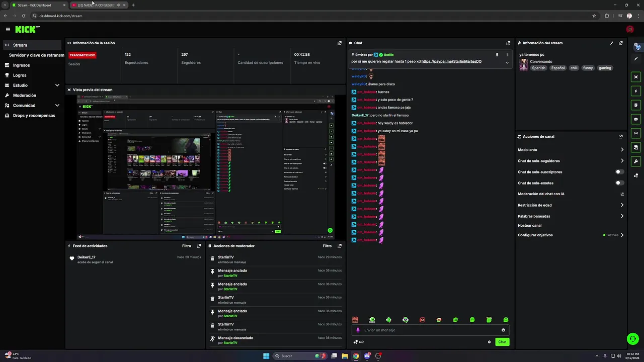This screenshot has width=644, height=362.
Task: Click the Enviar un mensaje input field
Action: pos(430,330)
